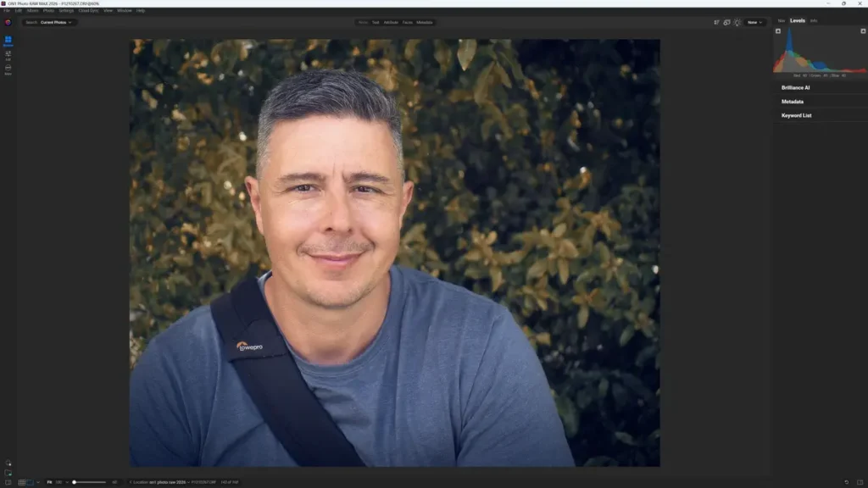Open the More modules icon

point(8,69)
